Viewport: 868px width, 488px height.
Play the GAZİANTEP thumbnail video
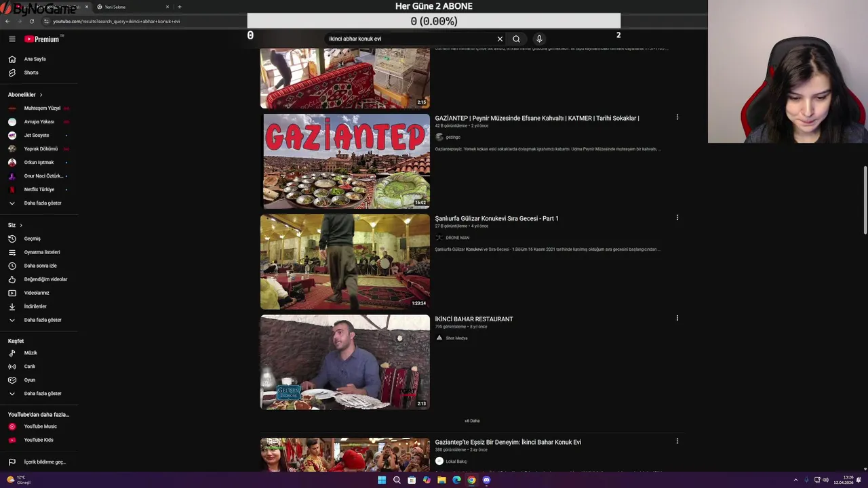345,161
